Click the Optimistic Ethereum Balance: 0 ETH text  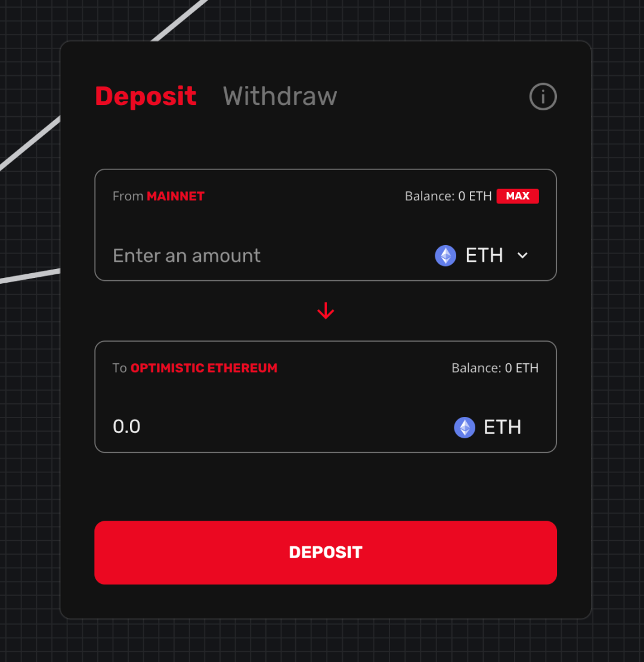[495, 368]
